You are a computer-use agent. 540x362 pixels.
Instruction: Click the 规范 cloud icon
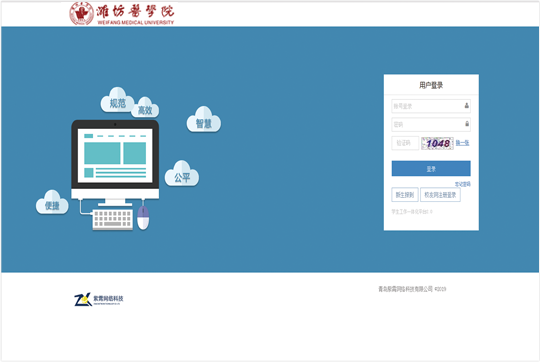(117, 101)
